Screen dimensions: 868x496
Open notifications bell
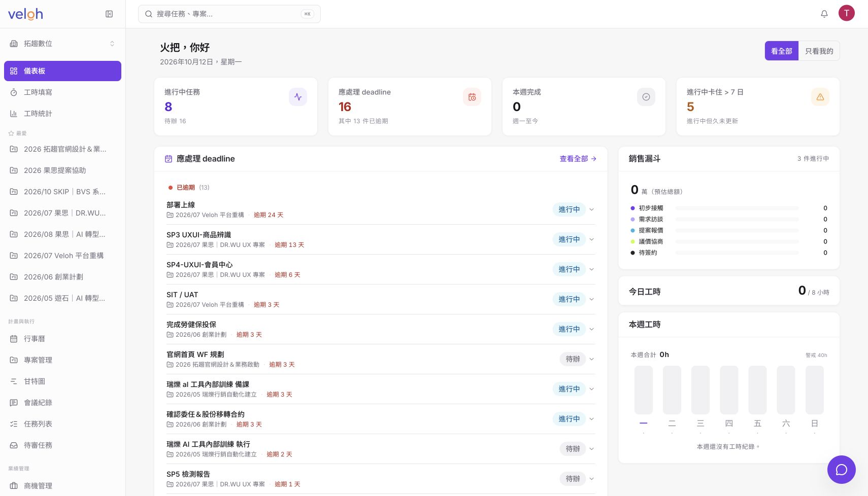tap(824, 14)
